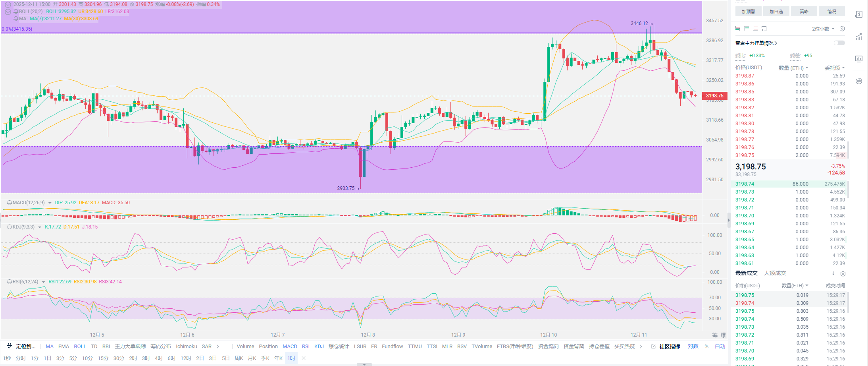Click the monitor chart icon in right sidebar

(x=859, y=59)
